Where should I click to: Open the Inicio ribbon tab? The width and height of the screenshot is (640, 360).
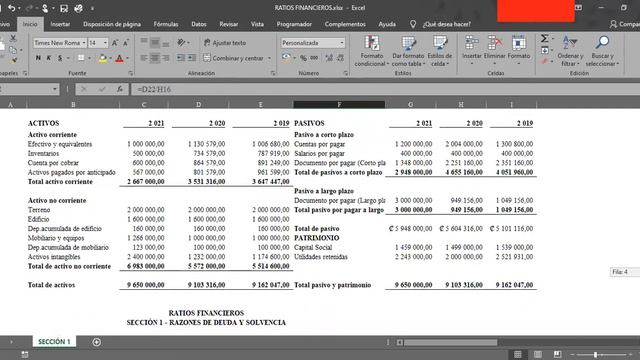pyautogui.click(x=30, y=24)
